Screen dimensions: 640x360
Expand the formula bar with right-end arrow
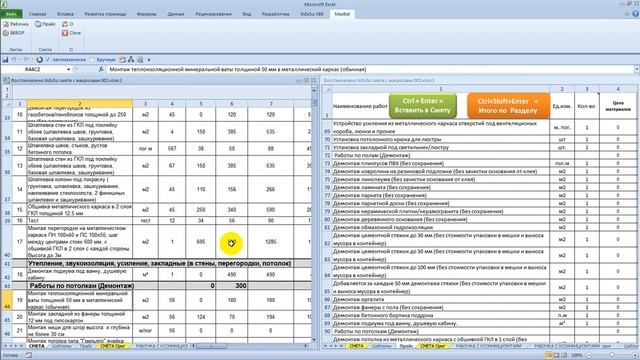tap(636, 69)
